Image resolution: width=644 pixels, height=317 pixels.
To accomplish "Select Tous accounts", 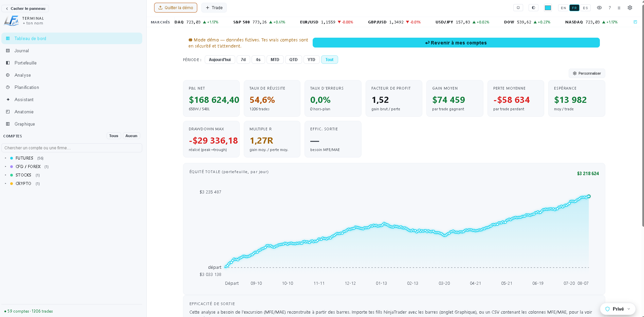I will point(114,136).
